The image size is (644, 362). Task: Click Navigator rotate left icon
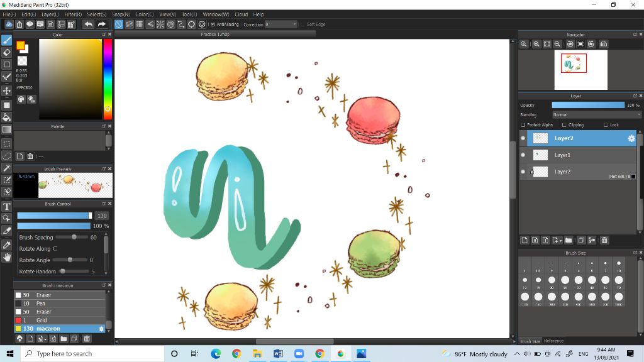coord(570,44)
